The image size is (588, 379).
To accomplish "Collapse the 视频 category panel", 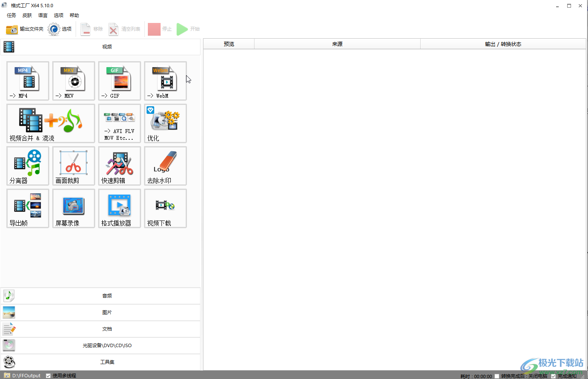I will pos(100,47).
